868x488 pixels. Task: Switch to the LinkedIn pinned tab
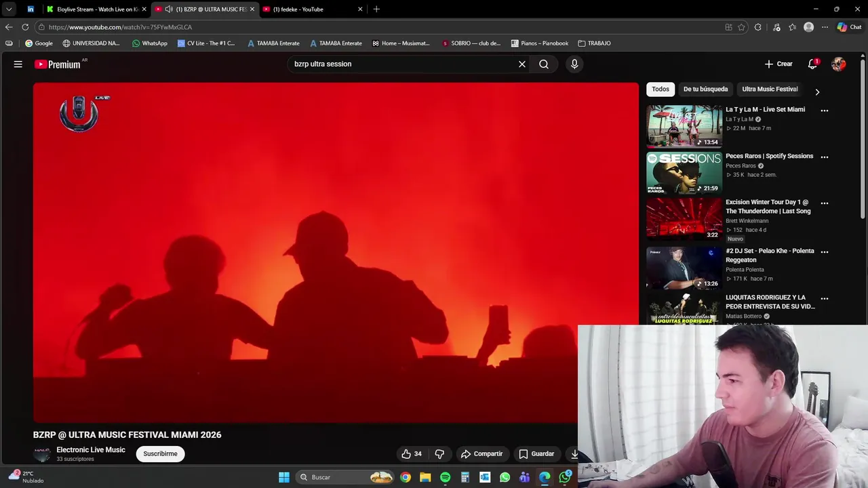[x=31, y=9]
